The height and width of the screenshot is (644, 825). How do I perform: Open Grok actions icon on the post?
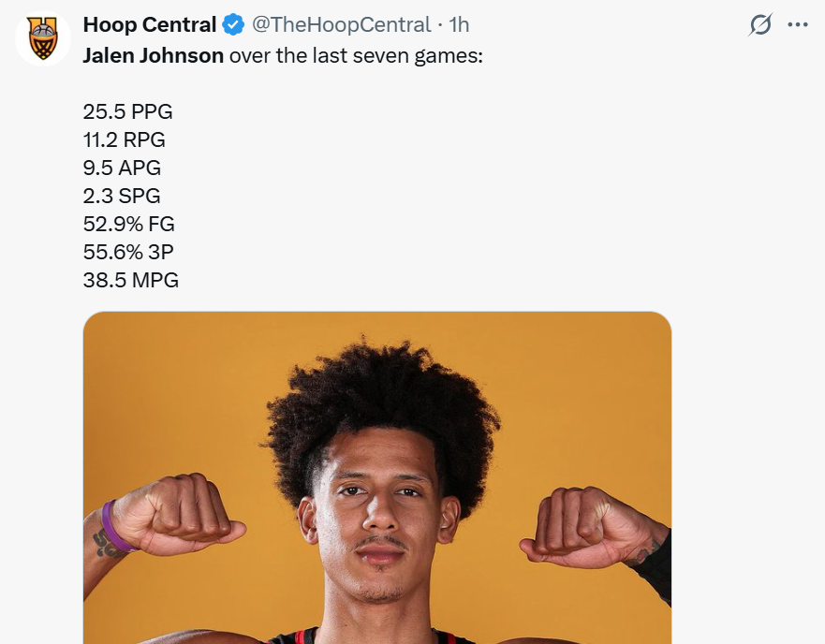click(760, 25)
